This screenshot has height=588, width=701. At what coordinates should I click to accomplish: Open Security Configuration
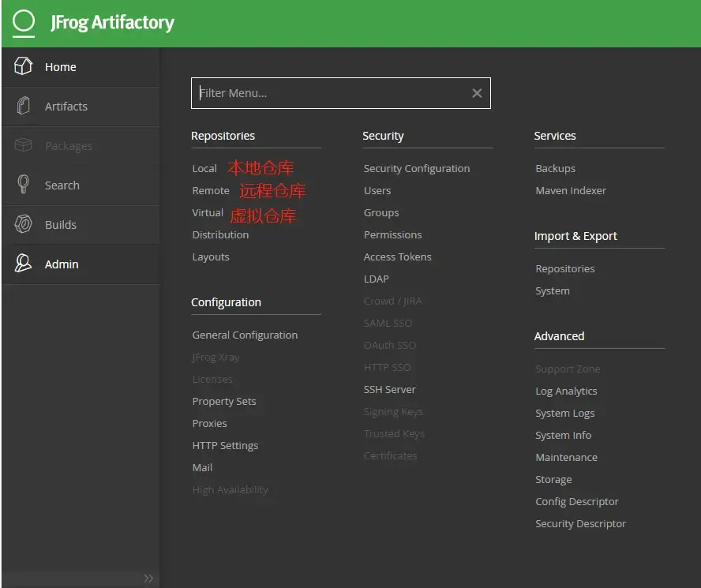pyautogui.click(x=417, y=169)
